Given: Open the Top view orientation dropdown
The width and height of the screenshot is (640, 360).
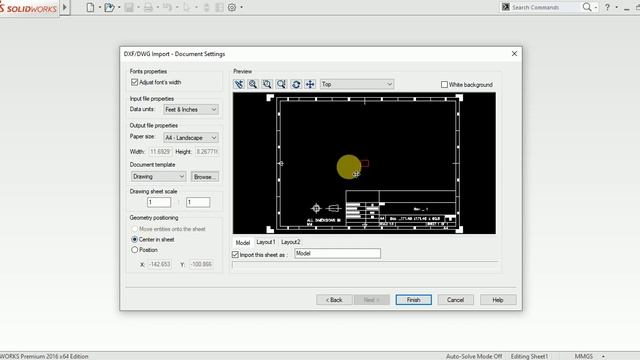Looking at the screenshot, I should 357,84.
